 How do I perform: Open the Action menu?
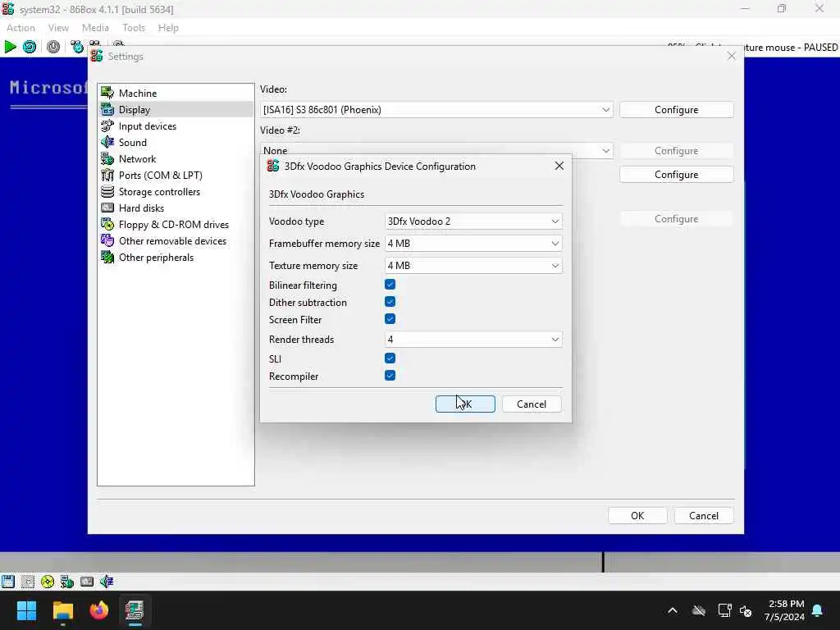pyautogui.click(x=21, y=28)
